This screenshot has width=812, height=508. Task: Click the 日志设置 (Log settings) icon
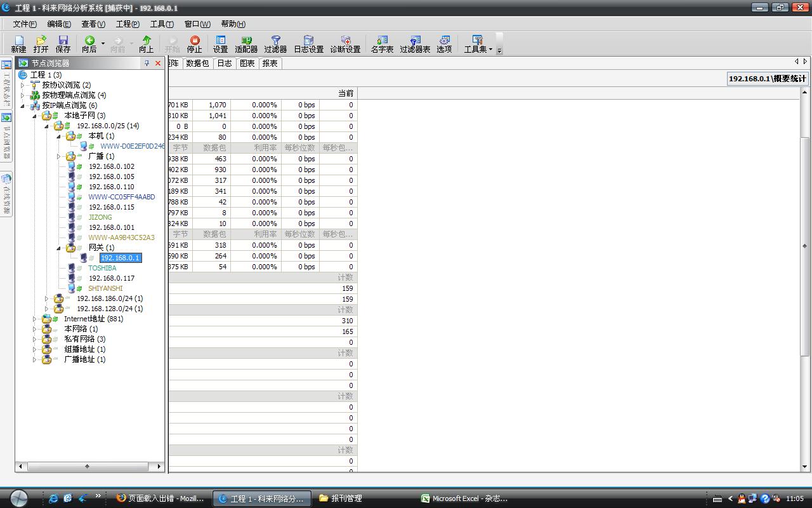click(x=308, y=44)
